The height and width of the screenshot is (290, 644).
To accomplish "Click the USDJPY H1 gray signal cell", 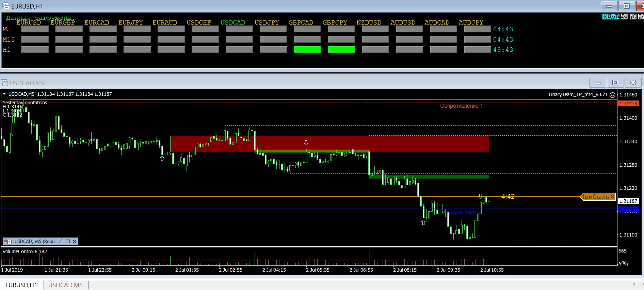I will pos(273,49).
